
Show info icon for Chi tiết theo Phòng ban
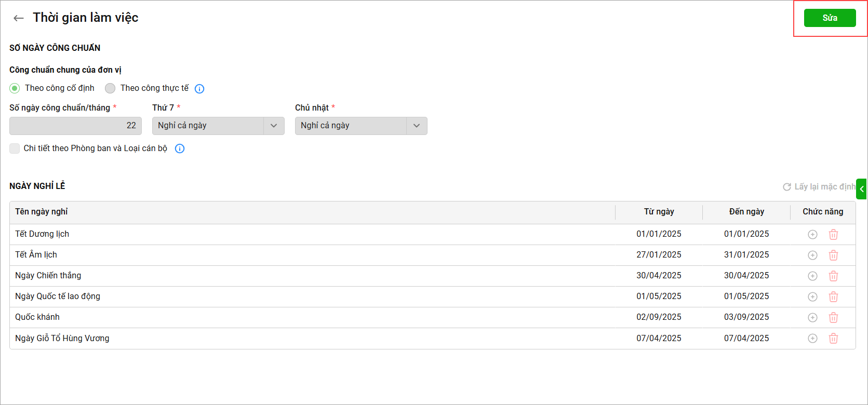pyautogui.click(x=180, y=148)
